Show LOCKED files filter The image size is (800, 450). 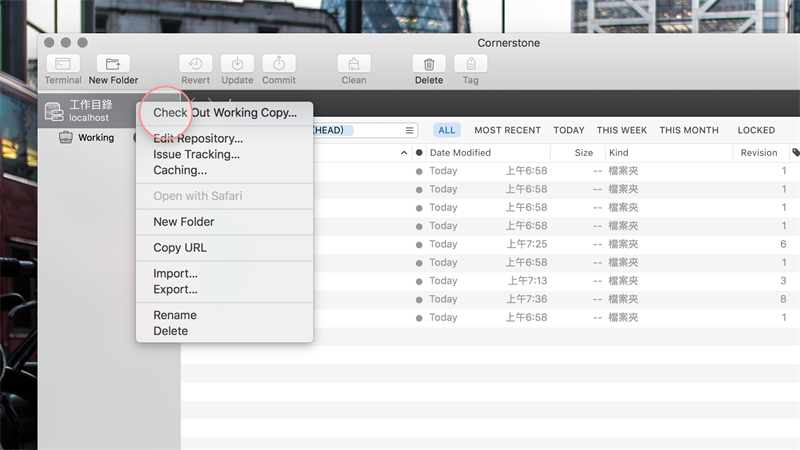pyautogui.click(x=756, y=130)
